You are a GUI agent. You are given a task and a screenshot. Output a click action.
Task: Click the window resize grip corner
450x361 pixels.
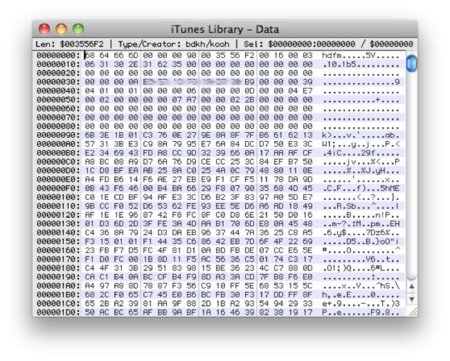(413, 312)
